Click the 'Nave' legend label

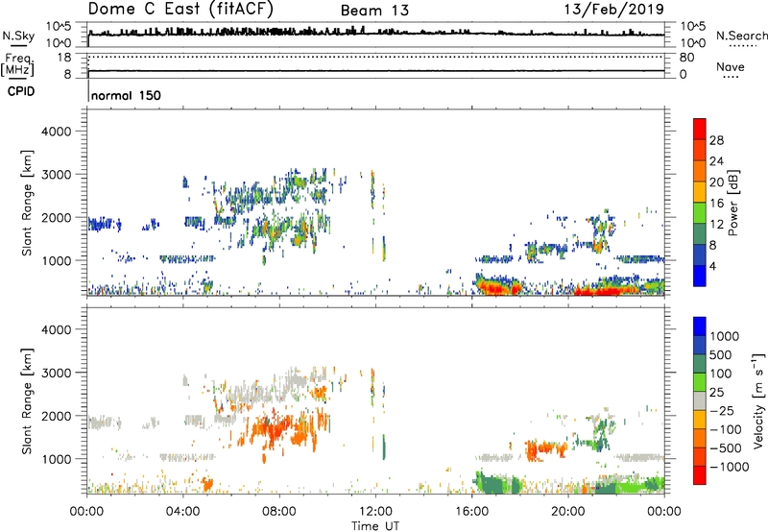click(731, 66)
